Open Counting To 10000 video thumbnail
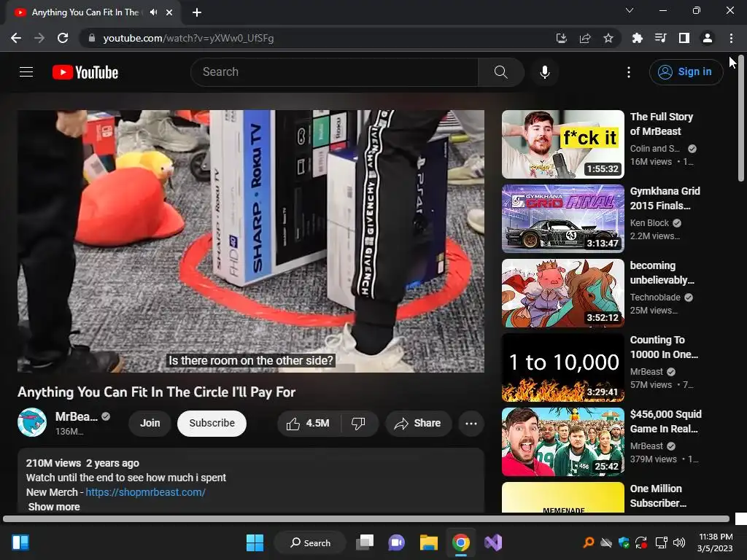 pyautogui.click(x=563, y=367)
